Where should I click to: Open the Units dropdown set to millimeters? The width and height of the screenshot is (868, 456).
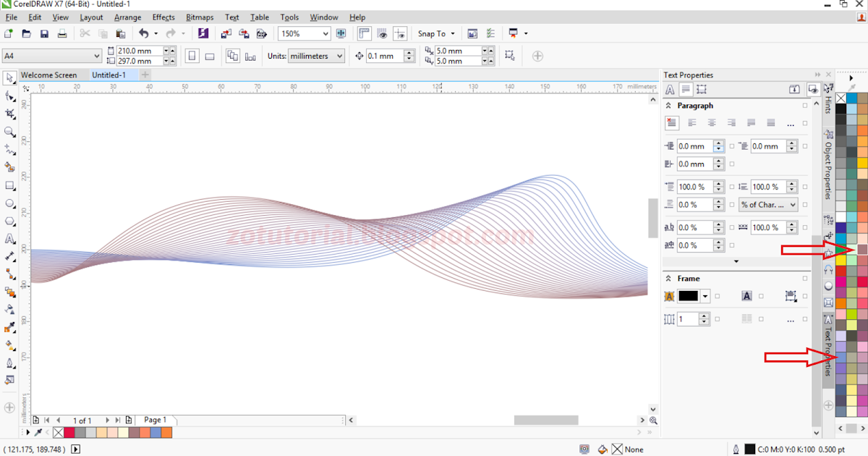[316, 56]
